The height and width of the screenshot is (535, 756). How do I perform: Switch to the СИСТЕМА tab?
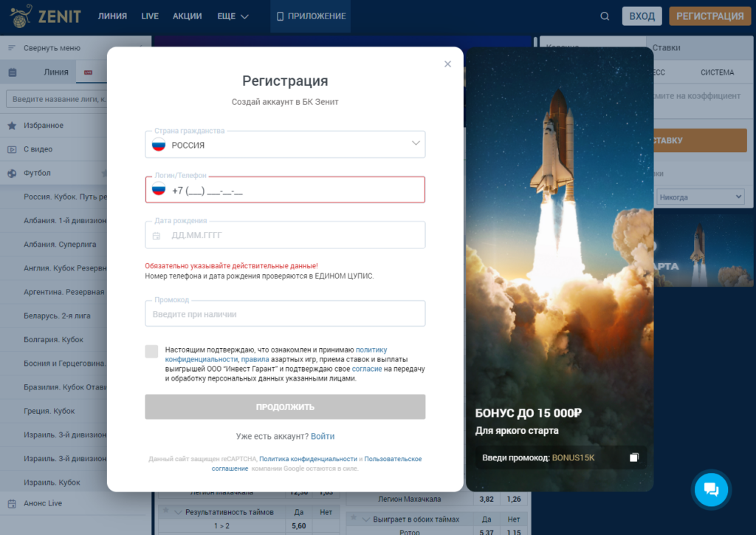tap(717, 72)
